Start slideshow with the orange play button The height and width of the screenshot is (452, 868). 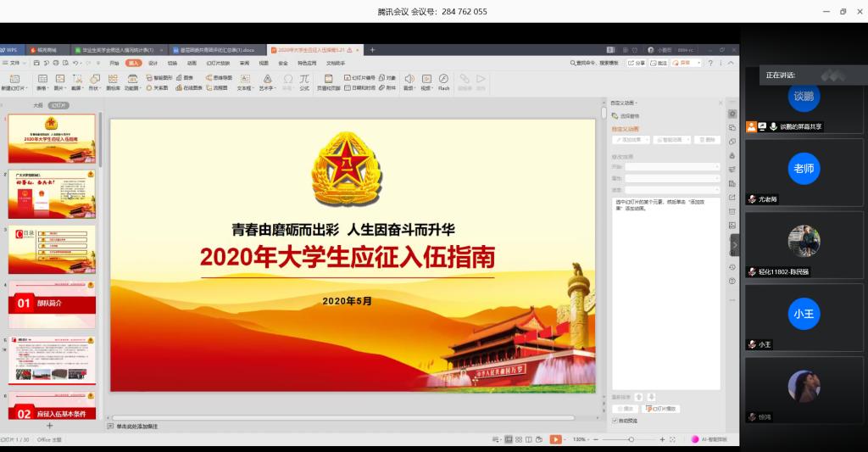pyautogui.click(x=555, y=439)
